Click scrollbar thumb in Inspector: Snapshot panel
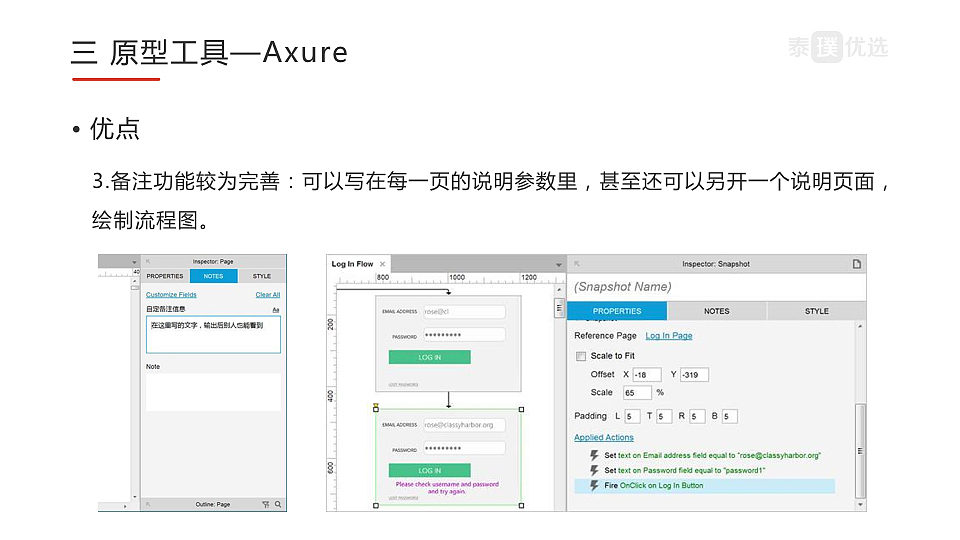This screenshot has height=540, width=960. [x=860, y=451]
